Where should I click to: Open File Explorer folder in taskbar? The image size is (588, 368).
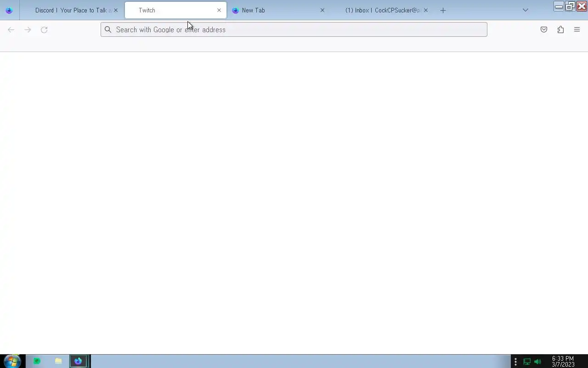pos(58,361)
